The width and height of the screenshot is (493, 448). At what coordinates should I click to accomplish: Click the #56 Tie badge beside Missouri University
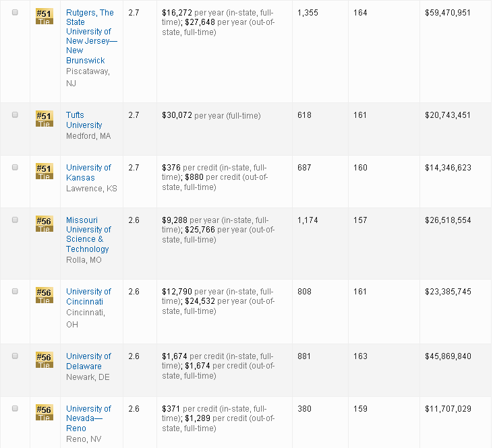click(44, 224)
